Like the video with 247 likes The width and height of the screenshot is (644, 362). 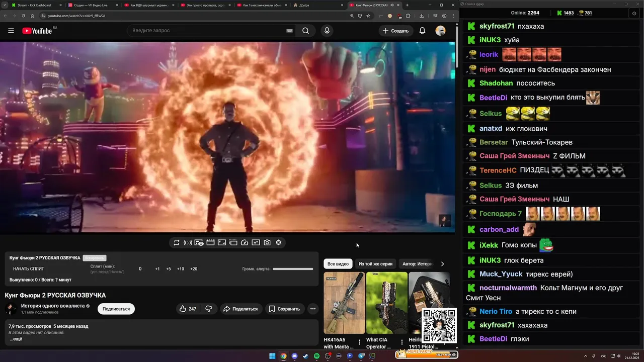(x=188, y=309)
